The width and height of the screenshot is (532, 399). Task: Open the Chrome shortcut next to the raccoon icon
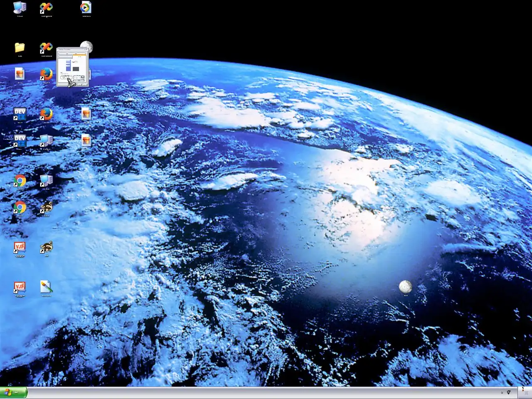[x=20, y=207]
